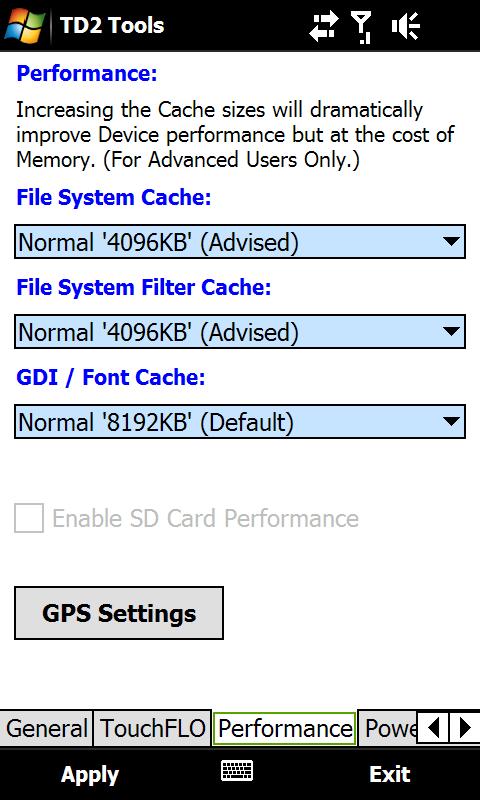
Task: Open the partially visible Power tab
Action: [x=388, y=728]
